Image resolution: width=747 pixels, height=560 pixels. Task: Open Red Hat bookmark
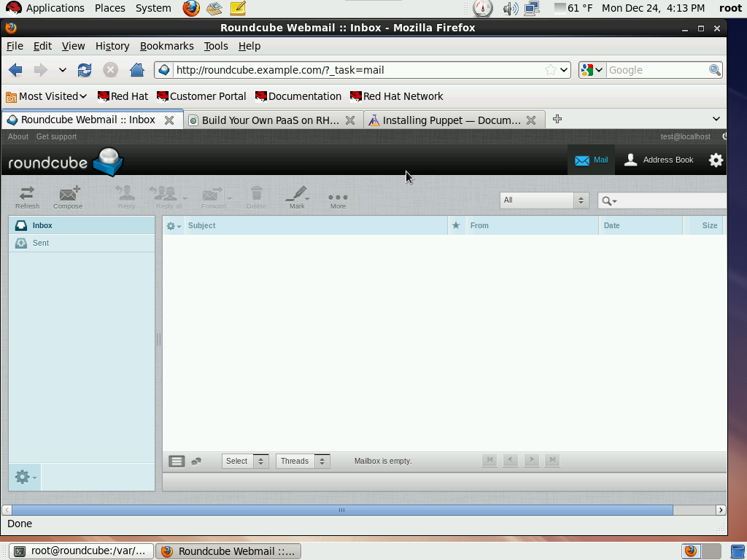click(123, 96)
